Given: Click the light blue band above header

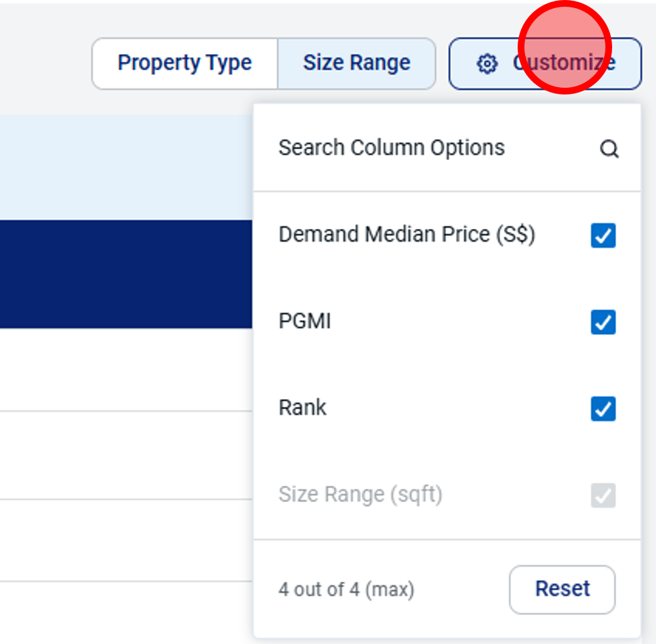Looking at the screenshot, I should [x=126, y=167].
